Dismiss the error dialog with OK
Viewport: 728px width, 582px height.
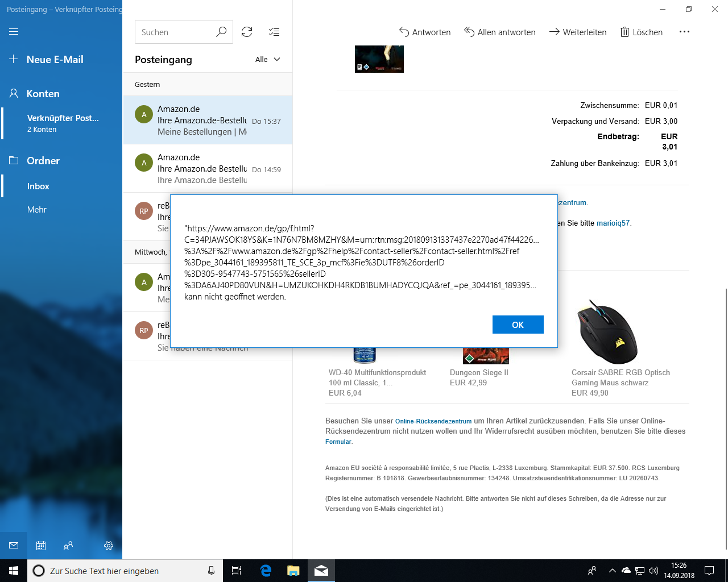(518, 325)
